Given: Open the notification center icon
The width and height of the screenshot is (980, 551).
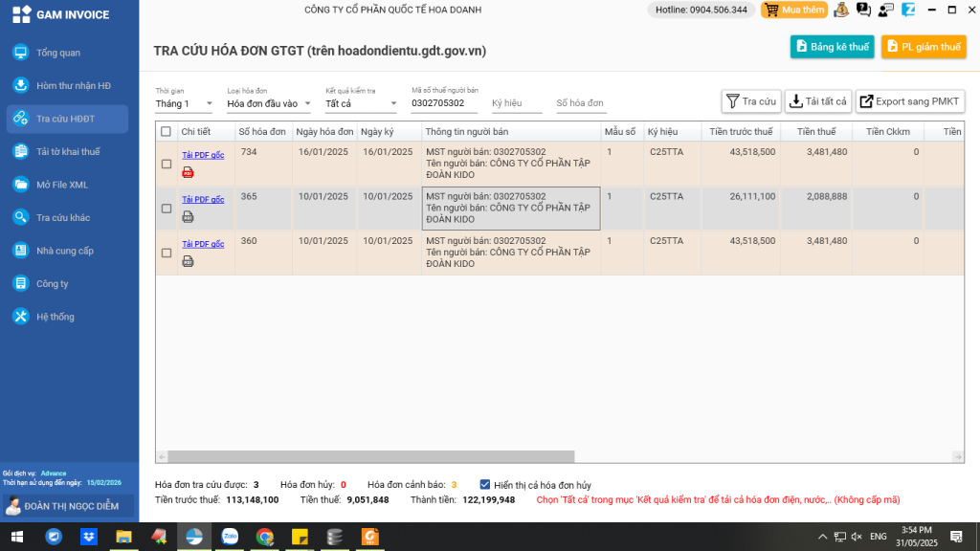Looking at the screenshot, I should [956, 537].
